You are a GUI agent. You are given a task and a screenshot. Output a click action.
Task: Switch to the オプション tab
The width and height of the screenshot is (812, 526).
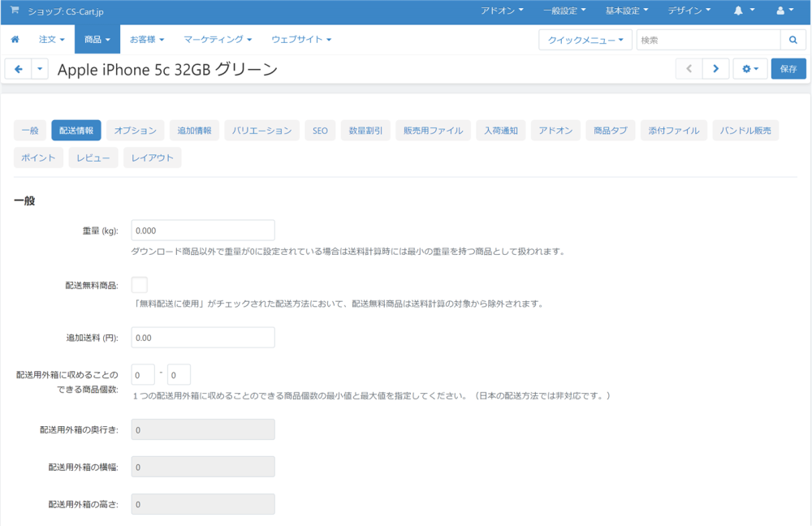point(135,131)
